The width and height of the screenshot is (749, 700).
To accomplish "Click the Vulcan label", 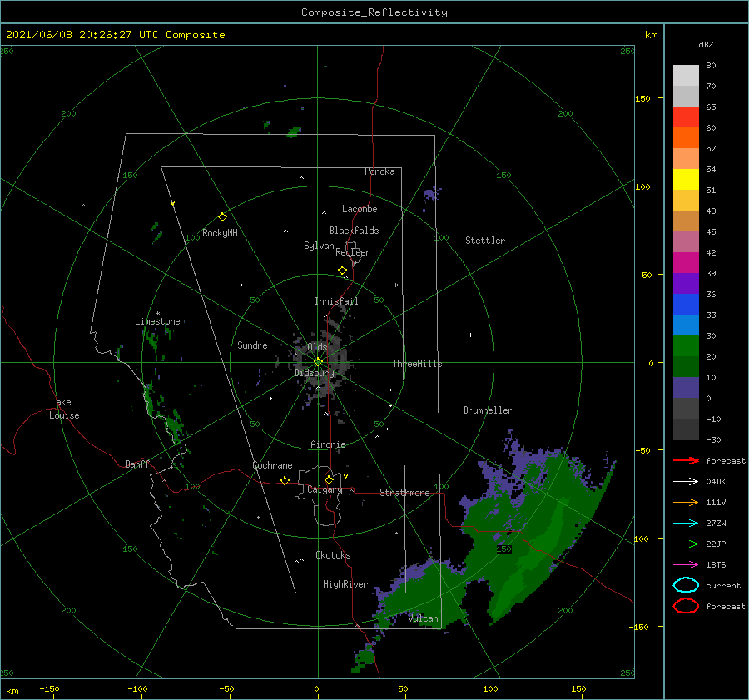I will coord(424,618).
